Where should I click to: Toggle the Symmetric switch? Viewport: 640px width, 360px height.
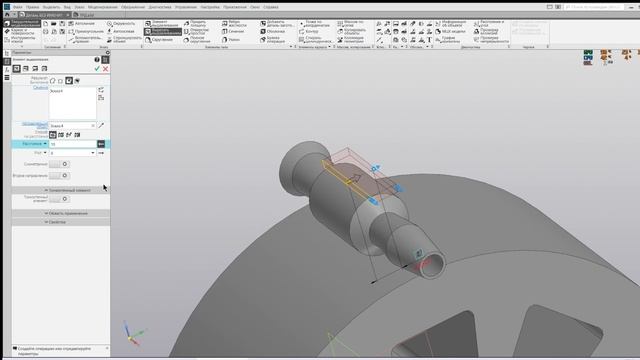[60, 164]
